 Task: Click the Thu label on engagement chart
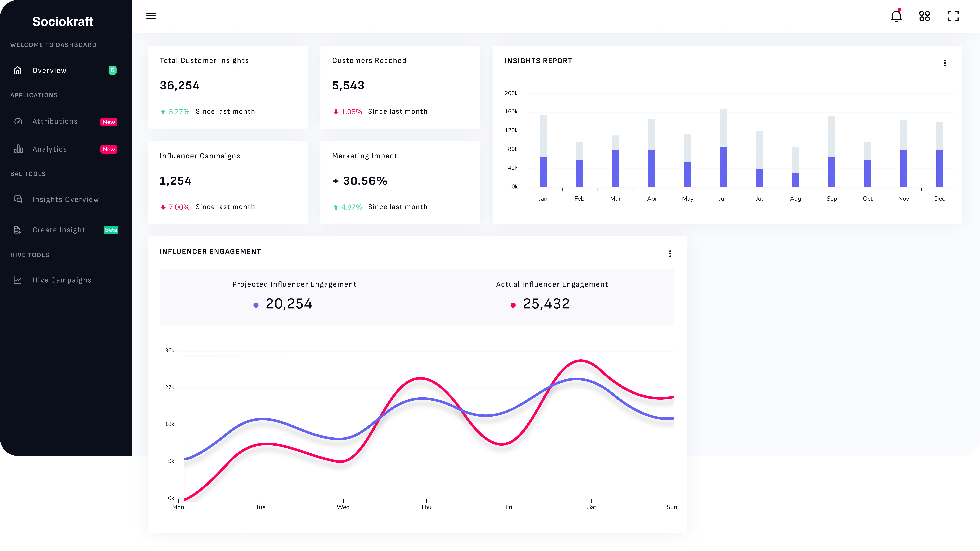tap(426, 507)
